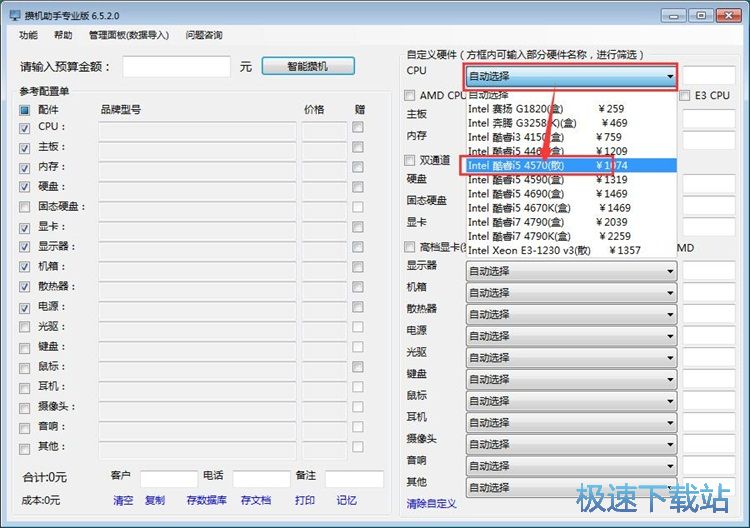
Task: Open the 机箱 自动选择 dropdown
Action: (x=571, y=293)
